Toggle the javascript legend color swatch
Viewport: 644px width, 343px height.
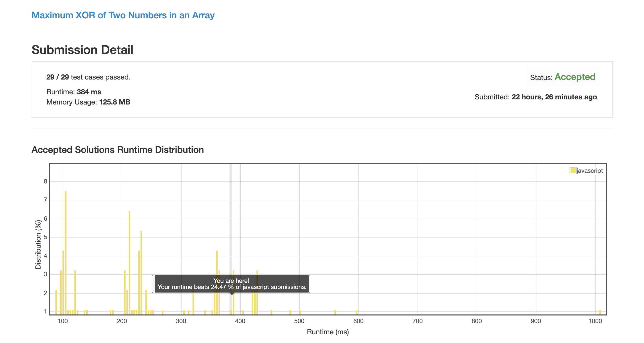(x=573, y=171)
